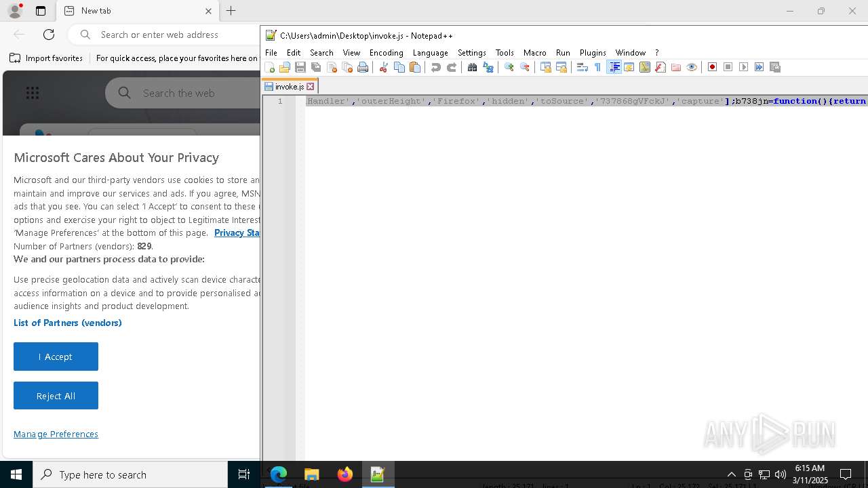The image size is (868, 488).
Task: Open the ? help menu
Action: tap(656, 52)
